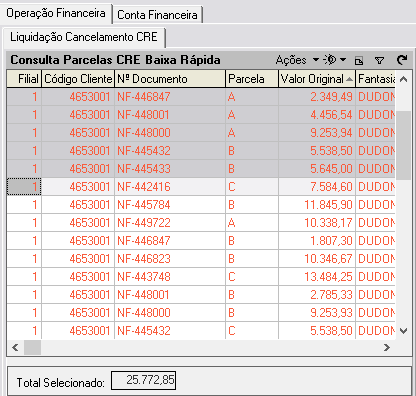This screenshot has height=396, width=416.
Task: Select NF-446847 with value 2.349,49
Action: click(201, 97)
